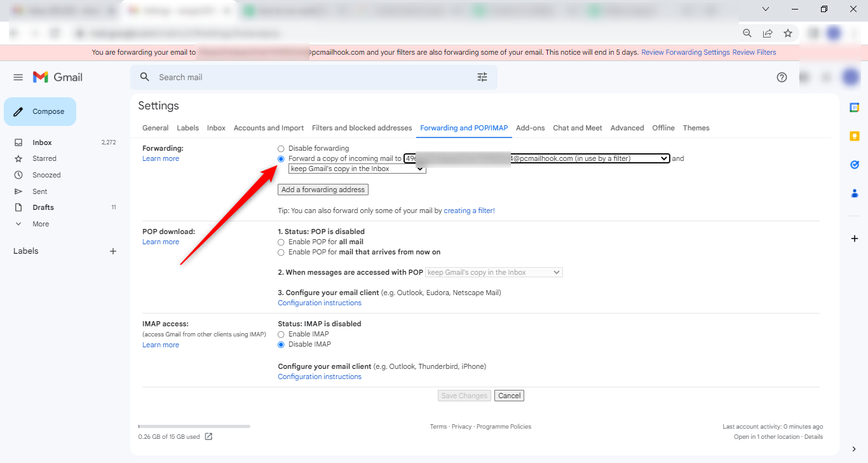This screenshot has height=463, width=868.
Task: Click in the Search mail field
Action: [314, 77]
